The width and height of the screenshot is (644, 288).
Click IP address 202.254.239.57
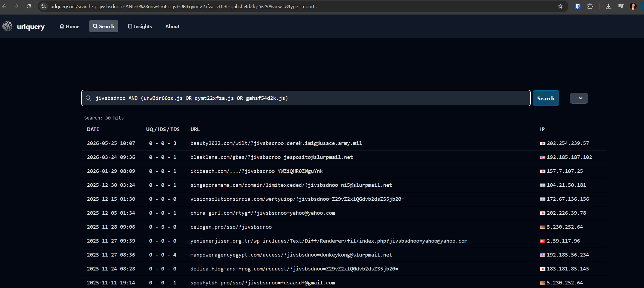coord(568,143)
